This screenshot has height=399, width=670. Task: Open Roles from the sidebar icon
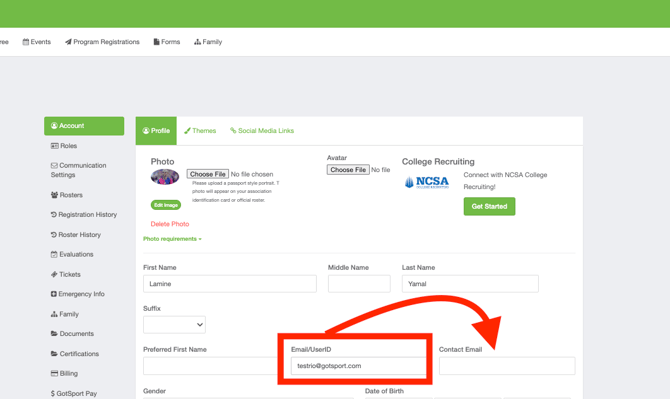point(54,146)
